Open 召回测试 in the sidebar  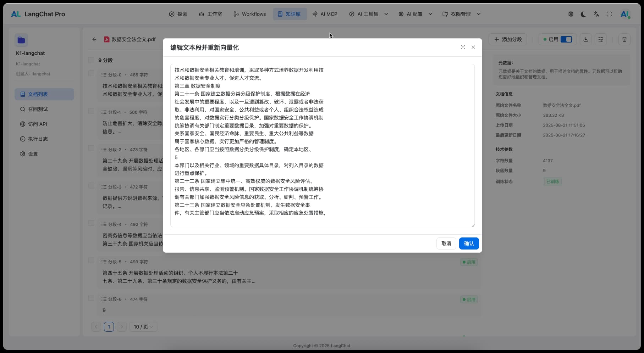click(x=38, y=109)
